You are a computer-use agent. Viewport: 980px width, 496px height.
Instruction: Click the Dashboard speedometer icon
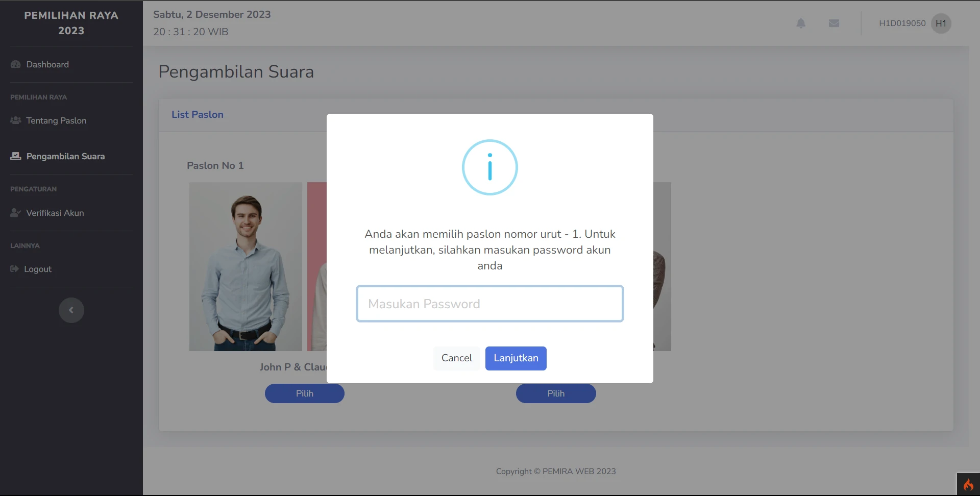[x=16, y=64]
